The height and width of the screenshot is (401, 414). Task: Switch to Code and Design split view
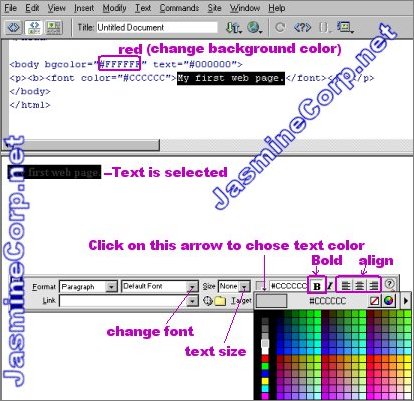coord(34,27)
